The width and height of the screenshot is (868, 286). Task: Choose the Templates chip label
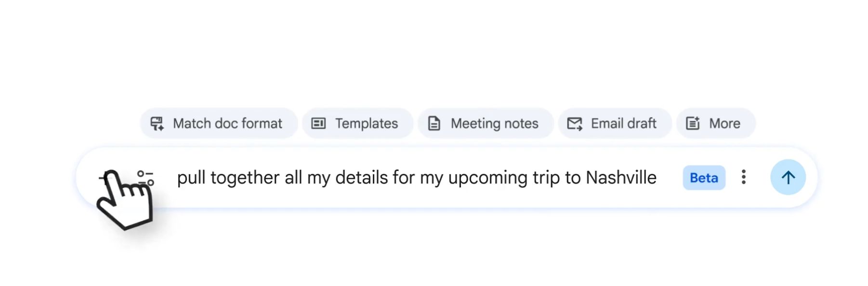pos(367,124)
